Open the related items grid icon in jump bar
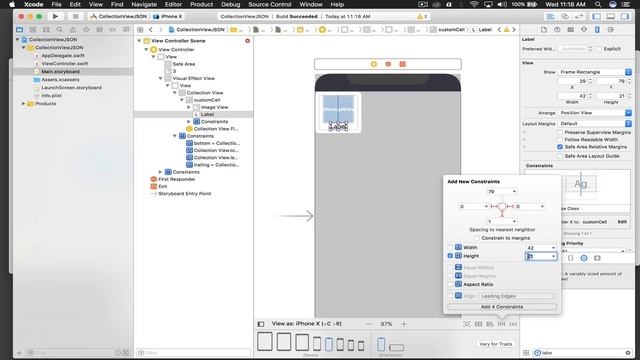Image resolution: width=640 pixels, height=360 pixels. click(140, 30)
